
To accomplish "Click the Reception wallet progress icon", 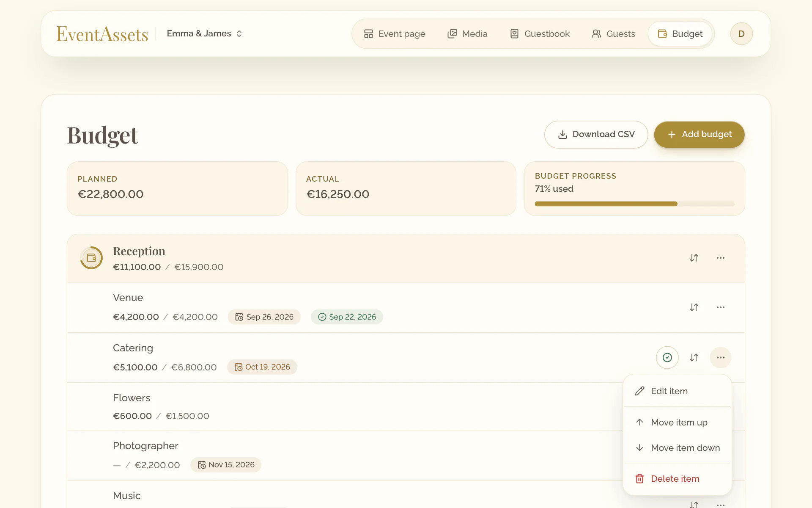I will [91, 258].
